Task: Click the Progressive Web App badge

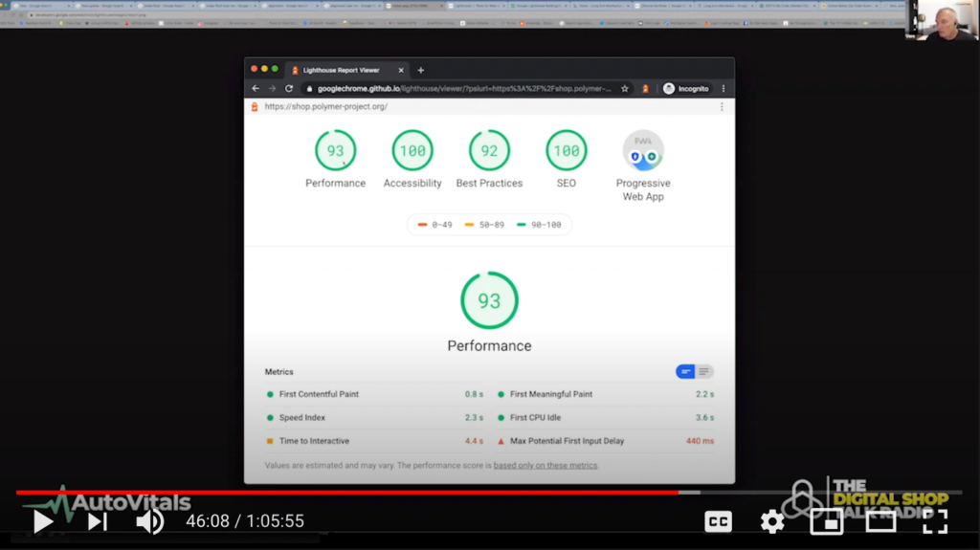Action: (x=643, y=151)
